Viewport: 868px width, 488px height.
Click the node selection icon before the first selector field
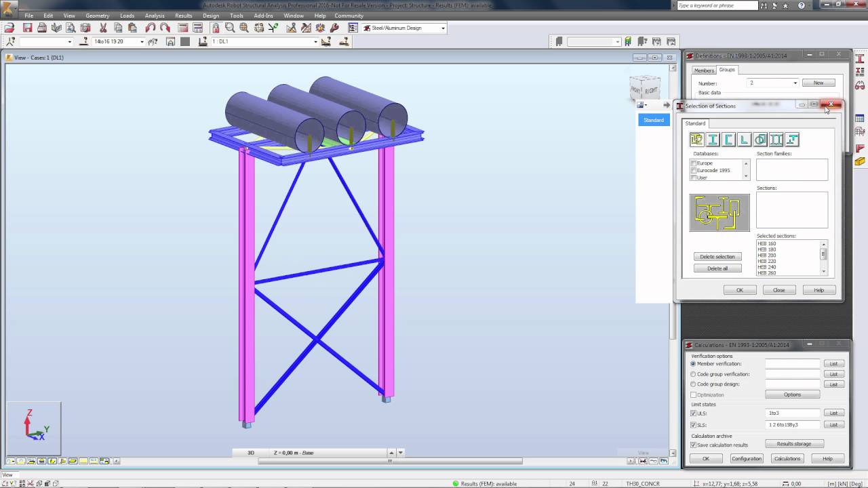pos(10,41)
